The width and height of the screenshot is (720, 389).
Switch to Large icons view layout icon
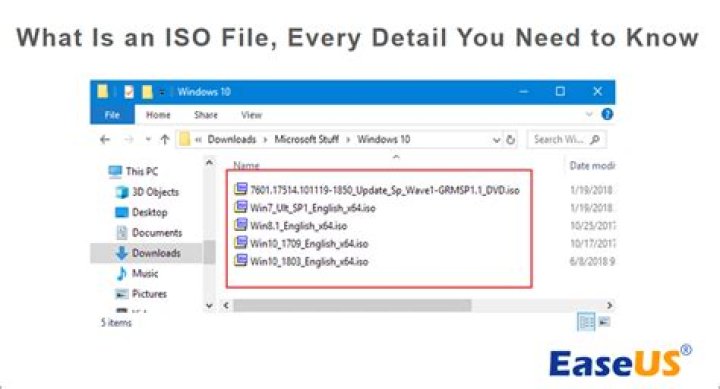pos(604,322)
